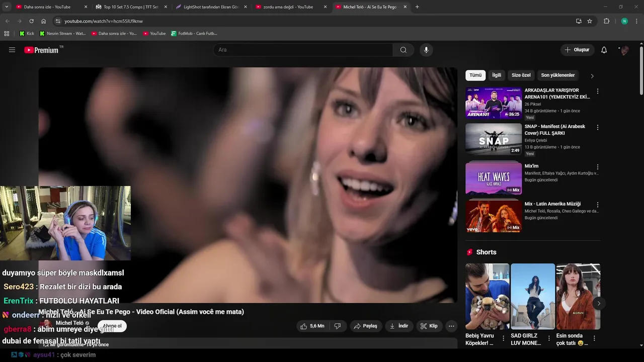
Task: Open options menu for ARENA101 video
Action: coord(598,92)
